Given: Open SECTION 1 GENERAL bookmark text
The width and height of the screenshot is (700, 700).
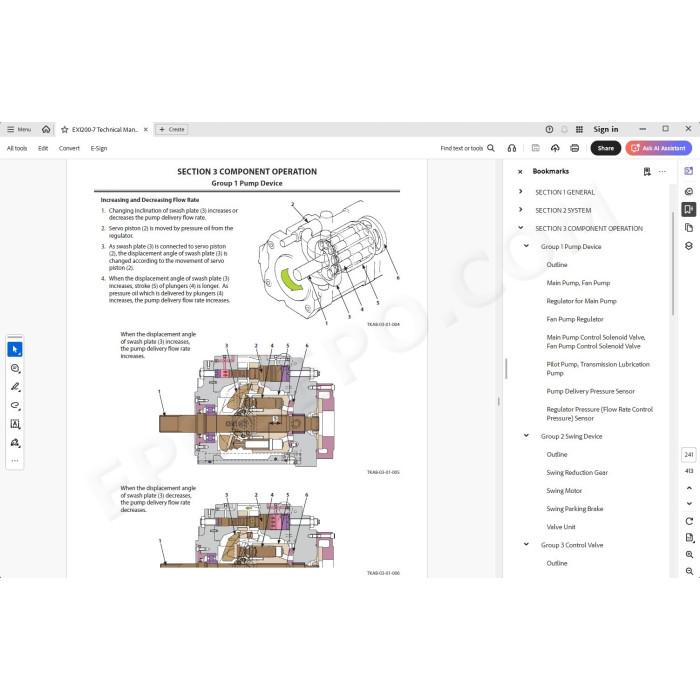Looking at the screenshot, I should (x=565, y=192).
